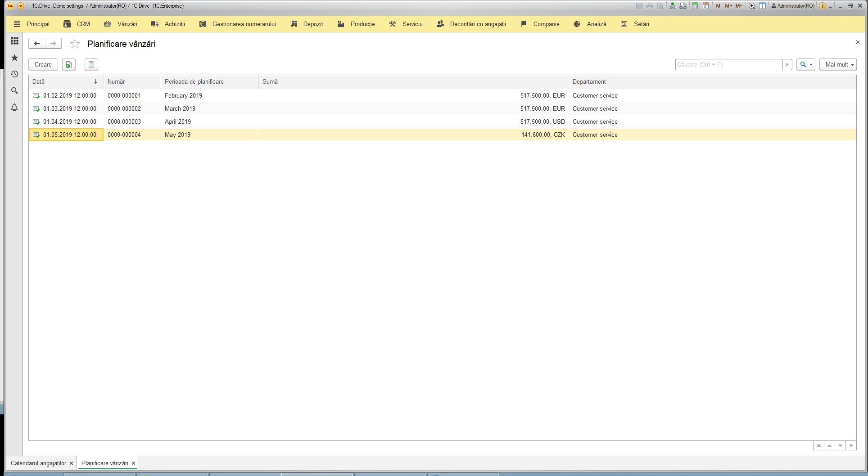Open the Principal section
The height and width of the screenshot is (476, 868).
38,24
